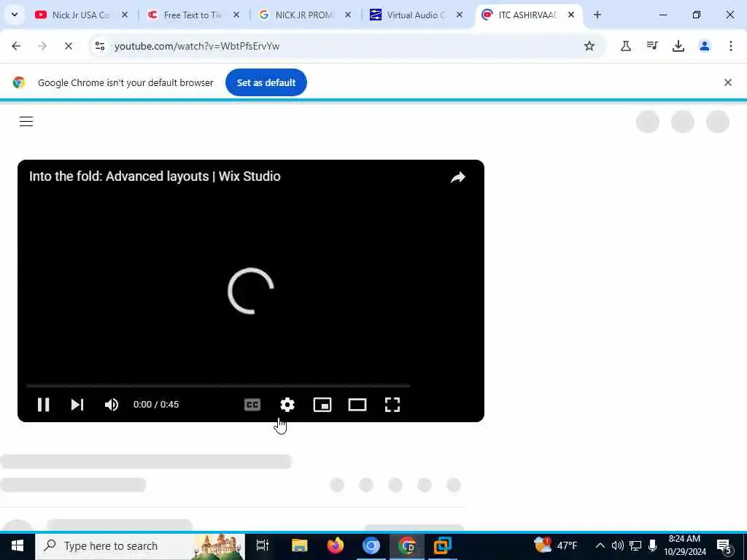Open Chrome Labs flask icon
This screenshot has width=747, height=560.
625,46
